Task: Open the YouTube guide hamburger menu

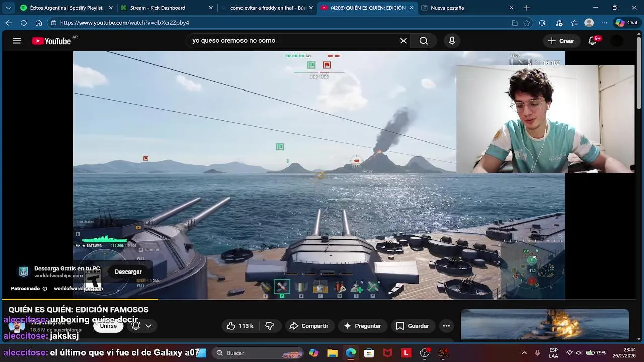Action: [17, 41]
